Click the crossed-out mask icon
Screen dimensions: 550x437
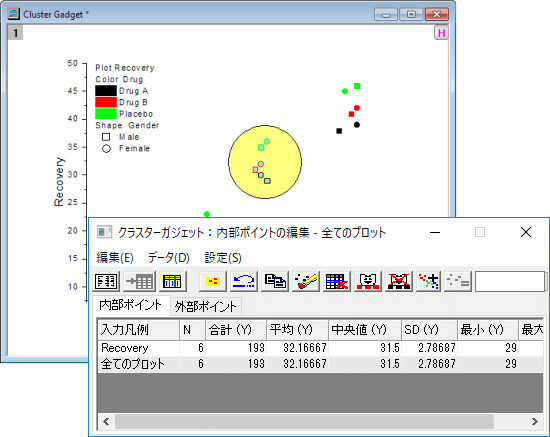[398, 281]
